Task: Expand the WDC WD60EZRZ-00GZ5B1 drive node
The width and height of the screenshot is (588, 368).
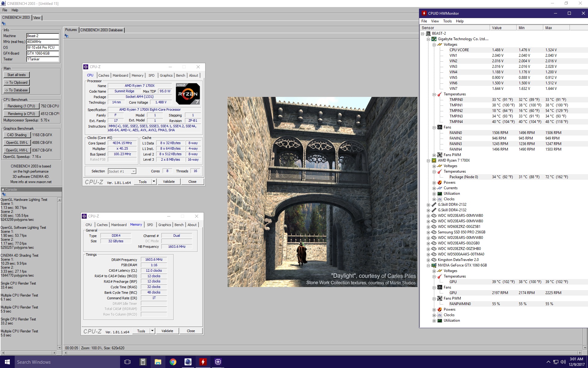Action: click(428, 227)
